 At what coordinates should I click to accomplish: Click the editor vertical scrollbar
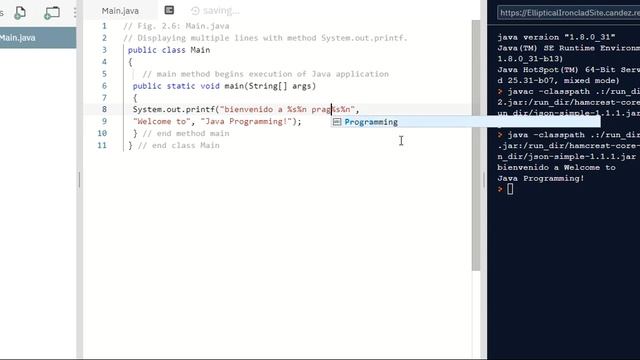[x=476, y=145]
